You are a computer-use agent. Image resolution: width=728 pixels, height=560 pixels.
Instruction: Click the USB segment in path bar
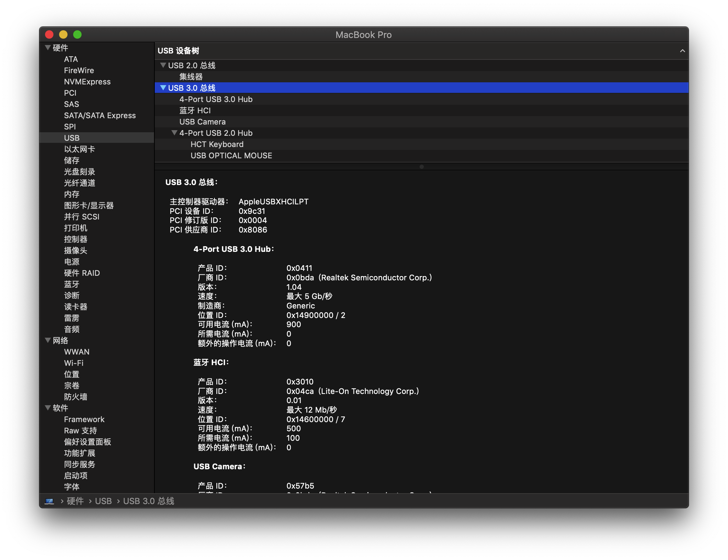[103, 501]
